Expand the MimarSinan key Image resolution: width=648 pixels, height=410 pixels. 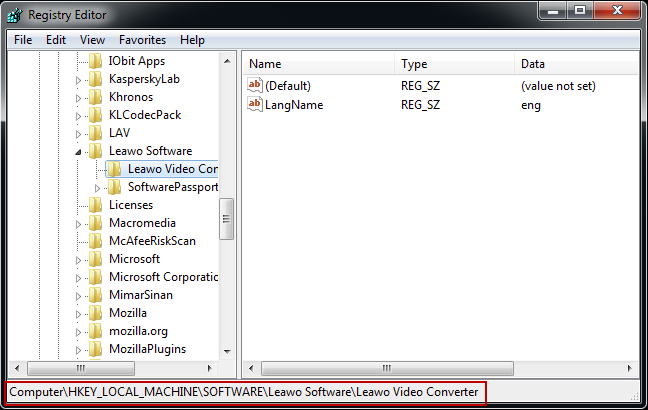point(78,296)
